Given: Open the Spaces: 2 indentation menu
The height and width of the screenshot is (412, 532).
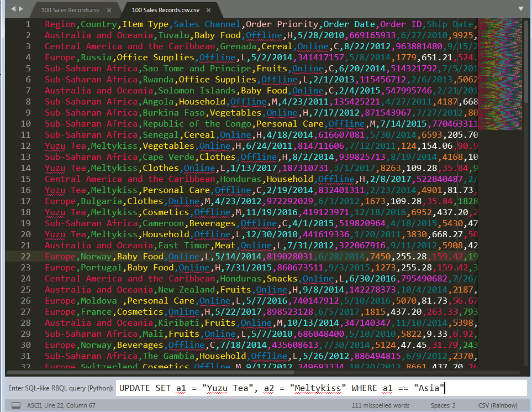Looking at the screenshot, I should (x=443, y=405).
